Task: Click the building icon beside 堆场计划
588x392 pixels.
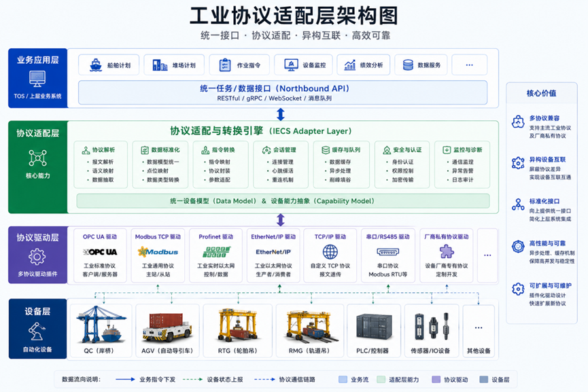Action: [160, 65]
